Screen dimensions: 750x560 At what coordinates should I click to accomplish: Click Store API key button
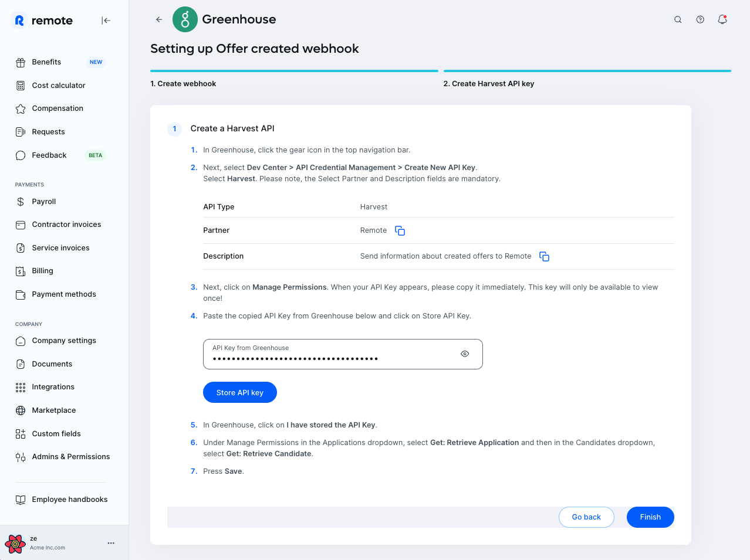click(240, 393)
